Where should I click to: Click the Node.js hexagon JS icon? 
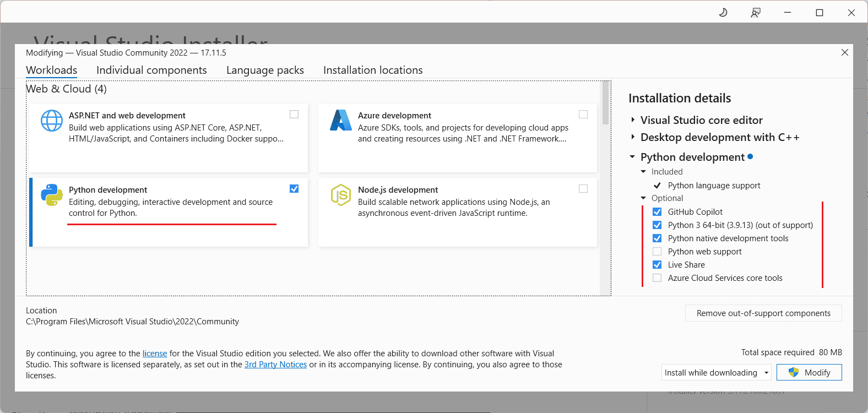point(341,195)
